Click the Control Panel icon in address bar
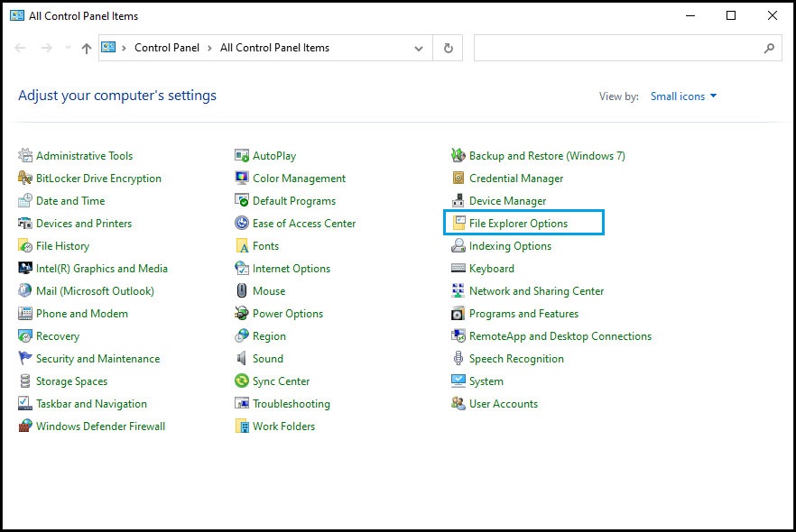The height and width of the screenshot is (532, 796). [108, 48]
